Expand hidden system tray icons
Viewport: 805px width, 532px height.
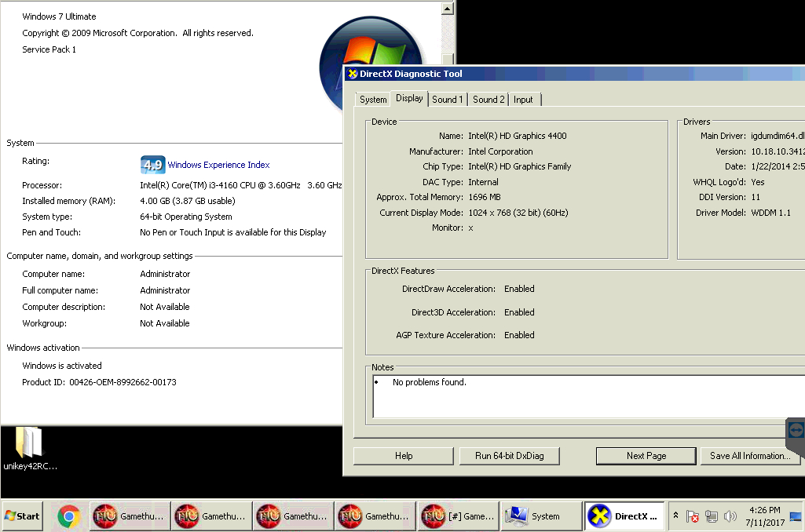[x=675, y=516]
